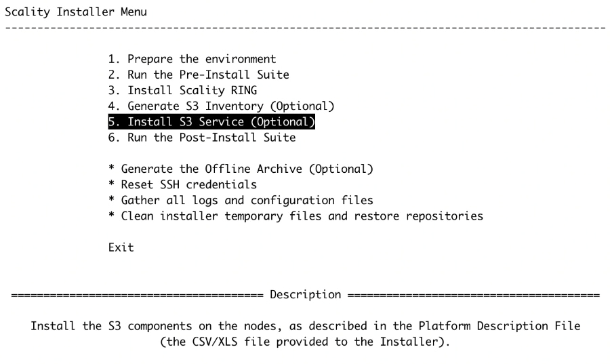The width and height of the screenshot is (610, 364).
Task: Click the number 1 before Prepare
Action: coord(113,59)
